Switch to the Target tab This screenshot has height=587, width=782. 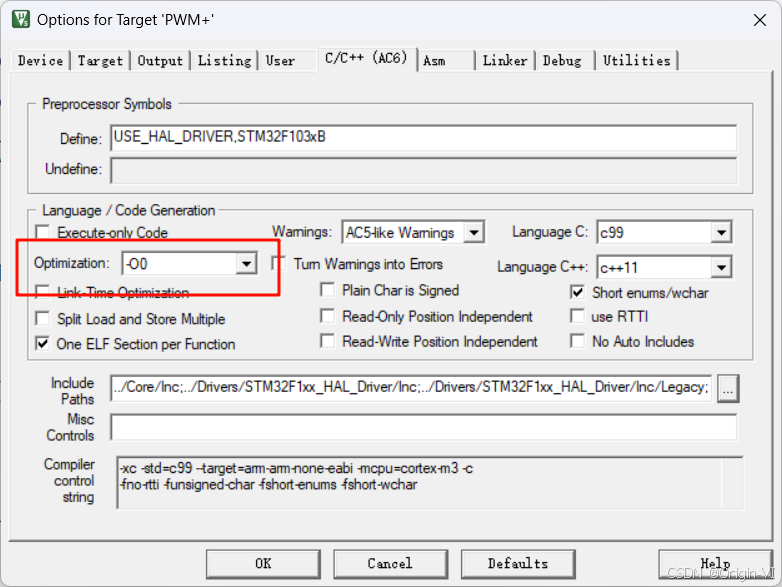click(x=100, y=61)
